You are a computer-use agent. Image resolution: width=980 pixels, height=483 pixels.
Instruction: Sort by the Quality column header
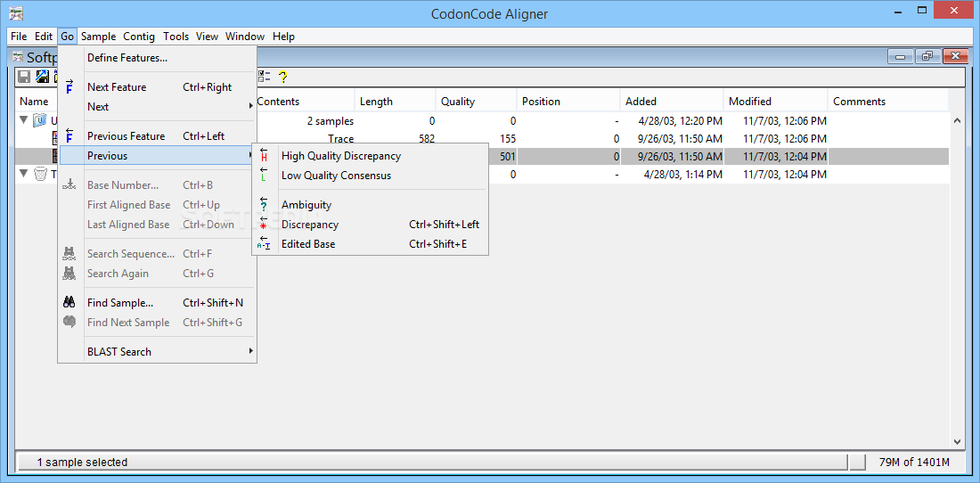pyautogui.click(x=477, y=102)
